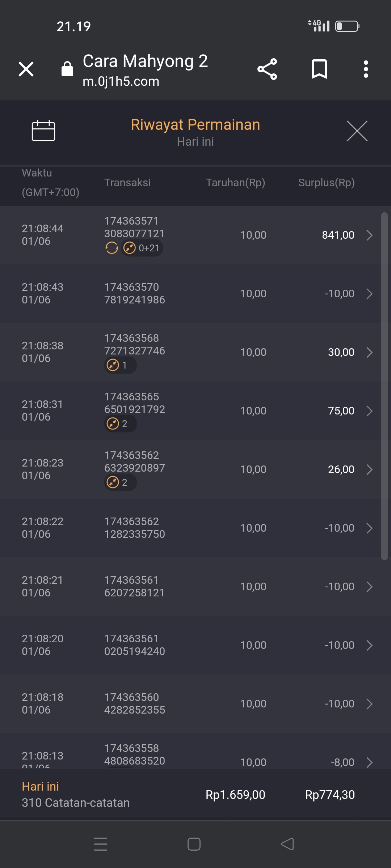Screen dimensions: 391x868
Task: Tap the free spin 0+21 badge
Action: (x=142, y=248)
